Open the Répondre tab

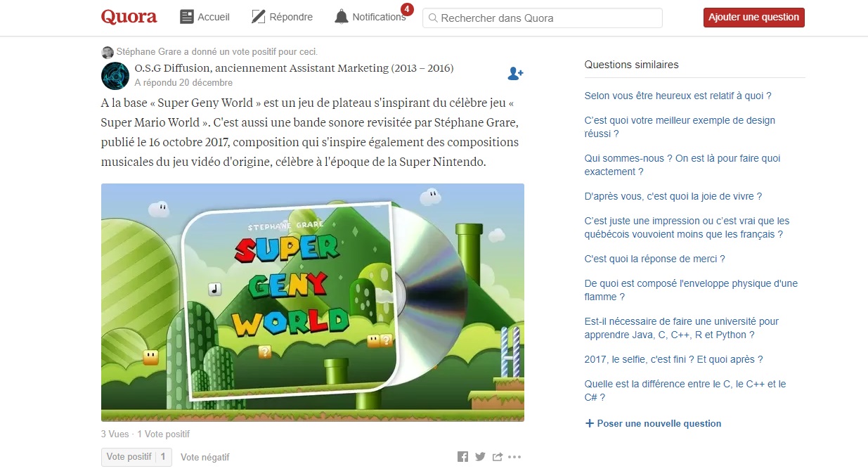283,17
